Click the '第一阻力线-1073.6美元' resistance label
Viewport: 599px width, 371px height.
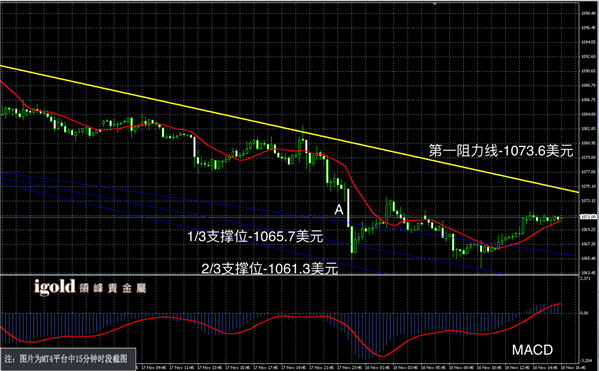tap(501, 151)
